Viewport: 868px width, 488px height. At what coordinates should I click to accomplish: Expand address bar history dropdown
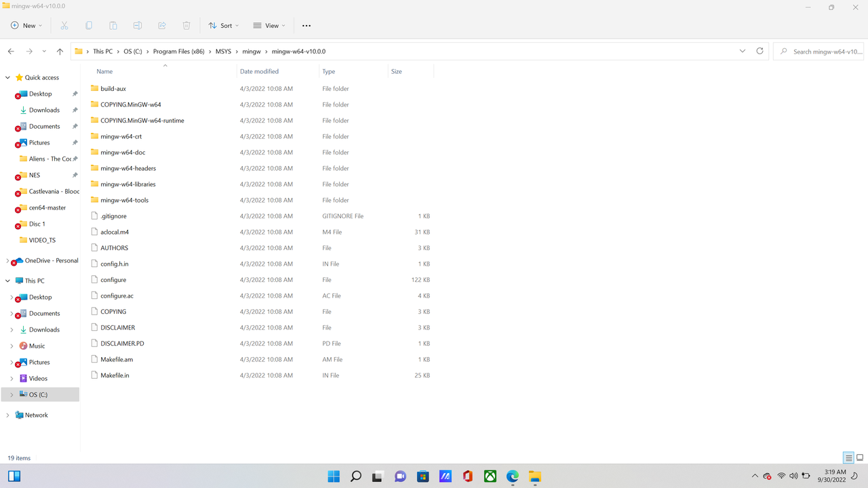tap(742, 52)
